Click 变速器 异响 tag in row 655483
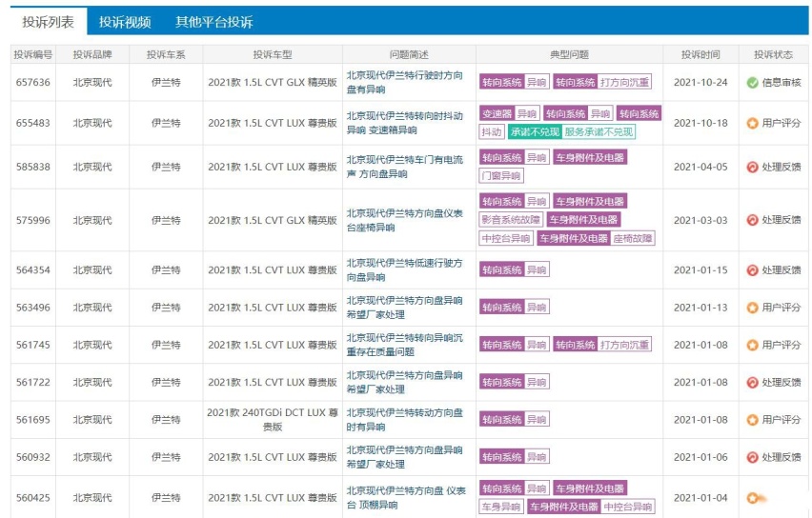Screen dimensions: 812x518 (x=510, y=114)
